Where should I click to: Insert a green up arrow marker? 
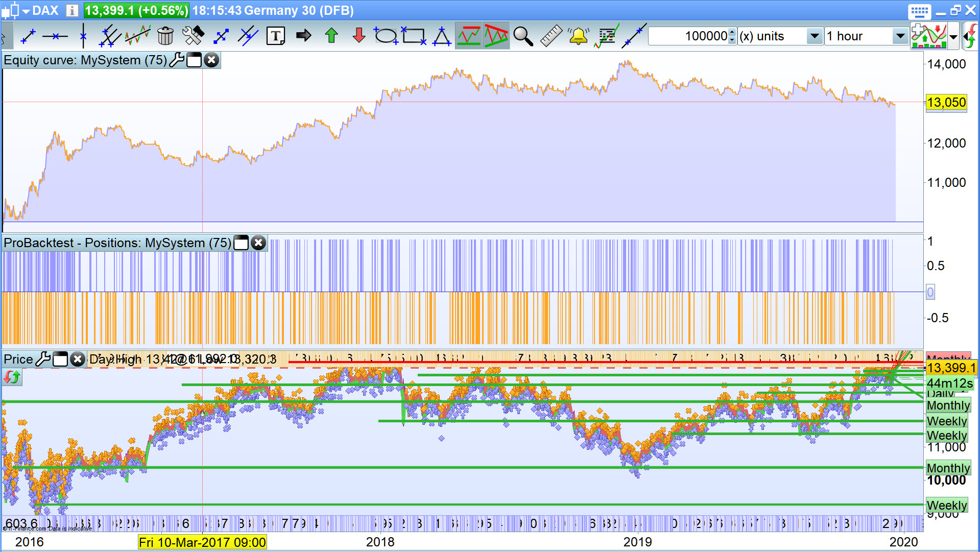(x=331, y=36)
